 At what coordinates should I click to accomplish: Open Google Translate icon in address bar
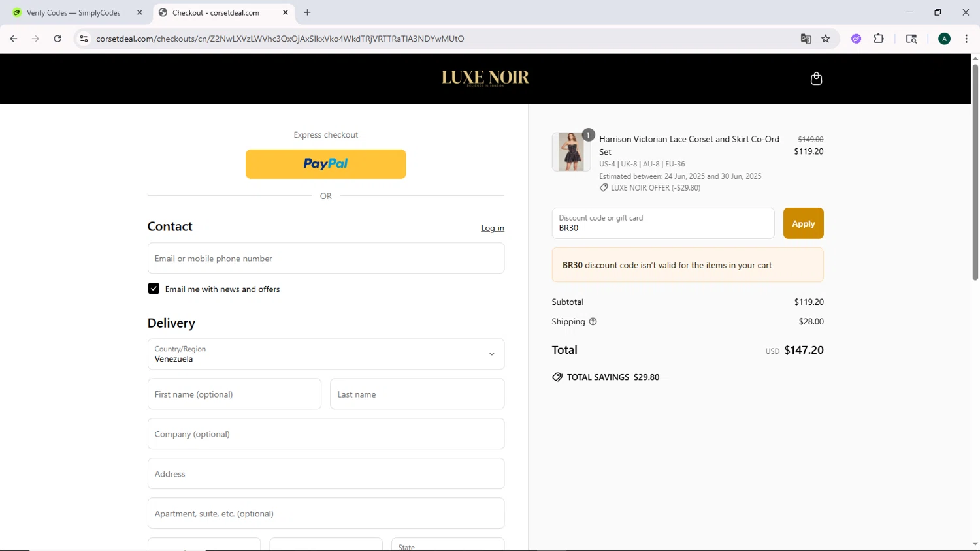(806, 39)
